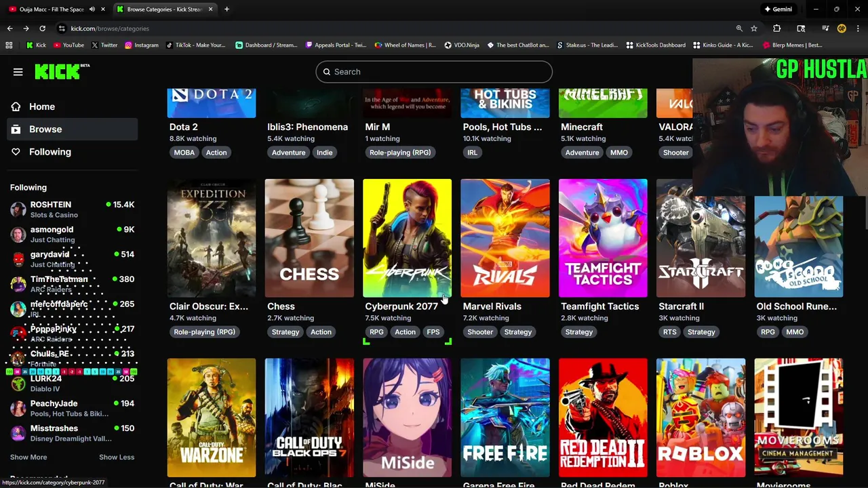Click the browser back arrow

9,28
